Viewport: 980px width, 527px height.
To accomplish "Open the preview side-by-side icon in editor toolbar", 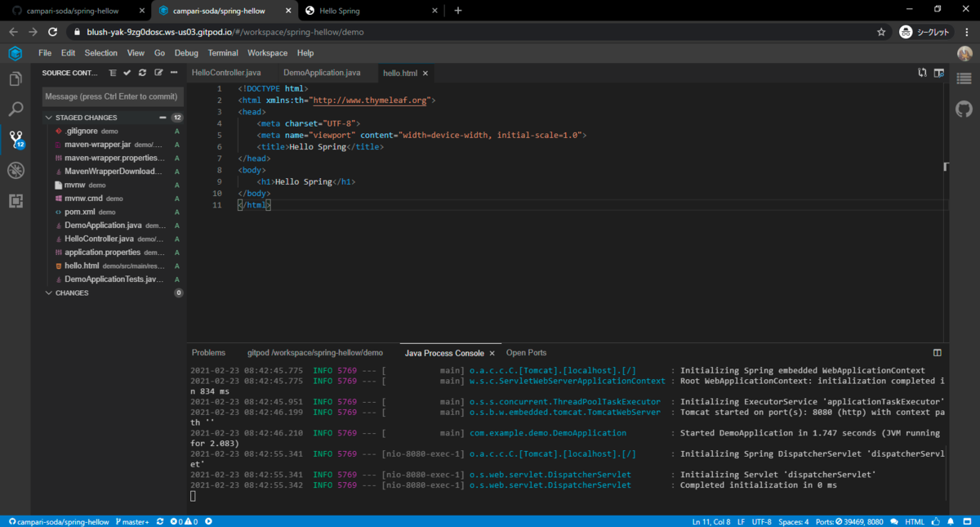I will (939, 73).
